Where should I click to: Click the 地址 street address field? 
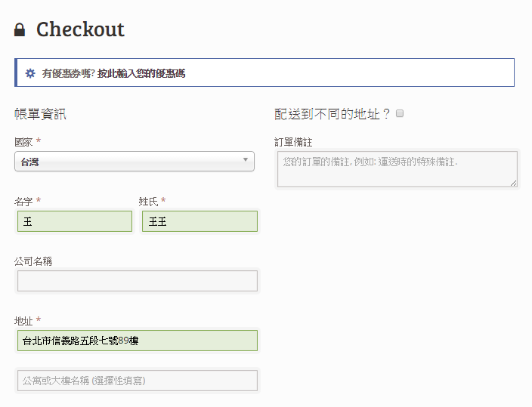tap(137, 341)
